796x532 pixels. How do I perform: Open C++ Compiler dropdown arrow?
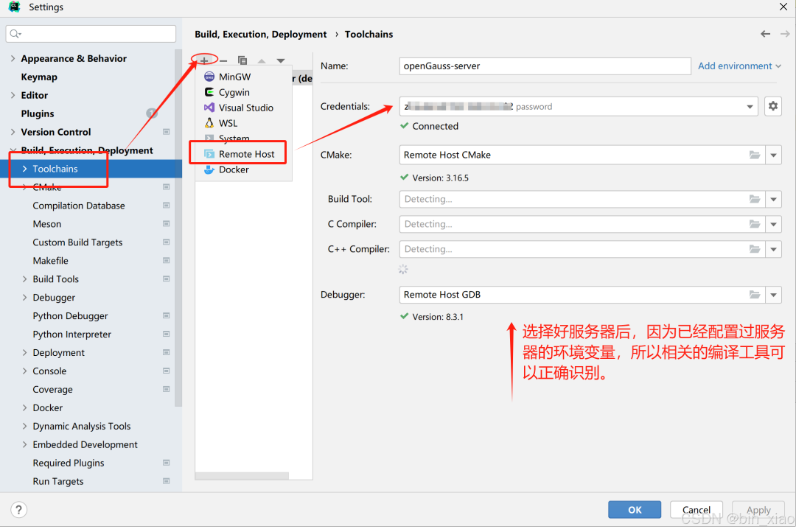(x=773, y=249)
